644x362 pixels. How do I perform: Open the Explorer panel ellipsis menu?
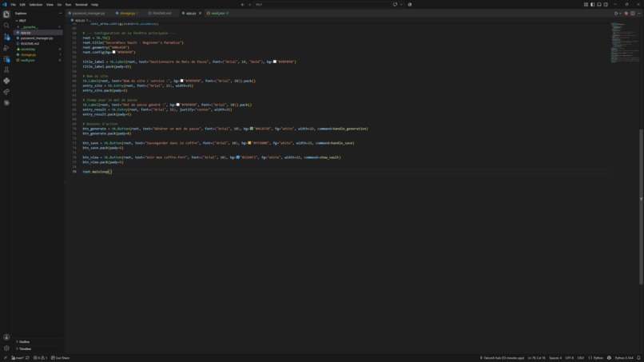(x=60, y=13)
